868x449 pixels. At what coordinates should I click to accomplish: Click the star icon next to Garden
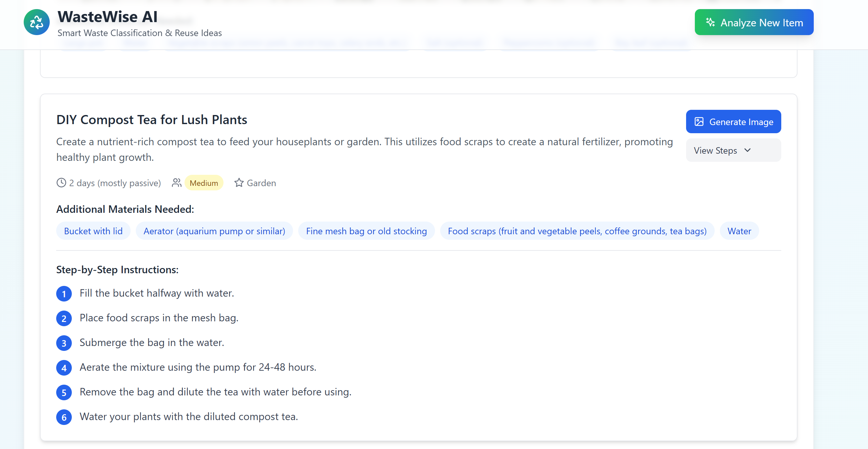point(239,183)
